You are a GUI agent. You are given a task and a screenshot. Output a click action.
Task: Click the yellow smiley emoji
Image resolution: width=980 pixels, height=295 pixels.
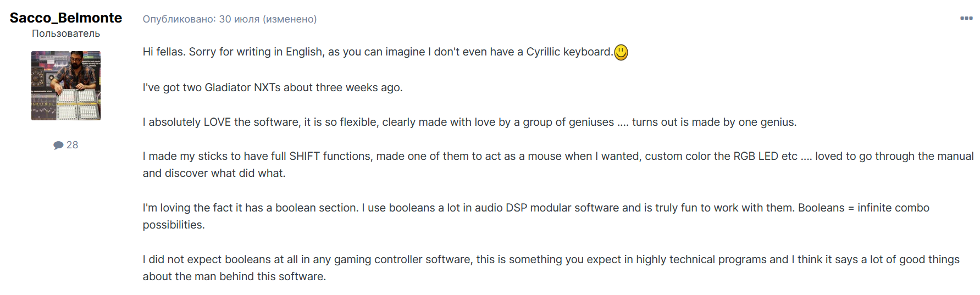[621, 52]
